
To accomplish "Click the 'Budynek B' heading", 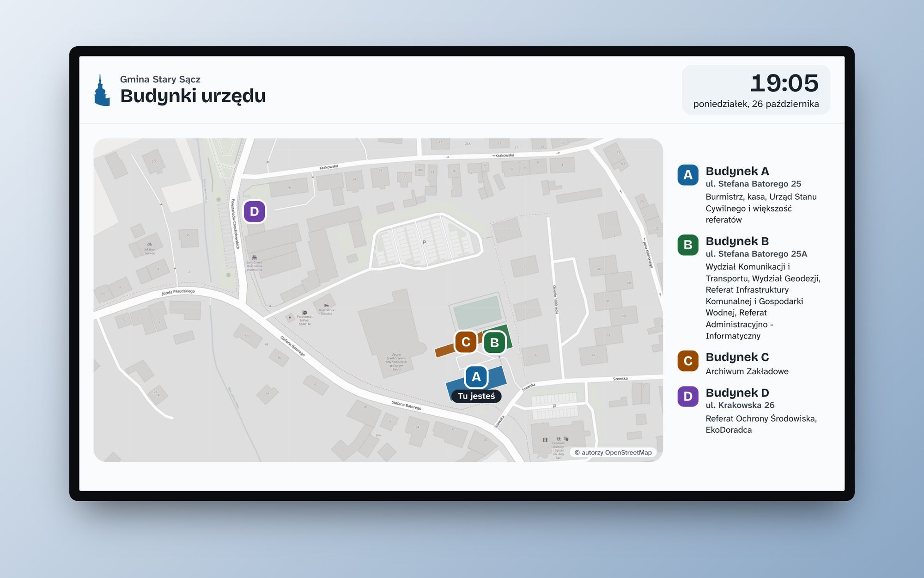I will (737, 241).
